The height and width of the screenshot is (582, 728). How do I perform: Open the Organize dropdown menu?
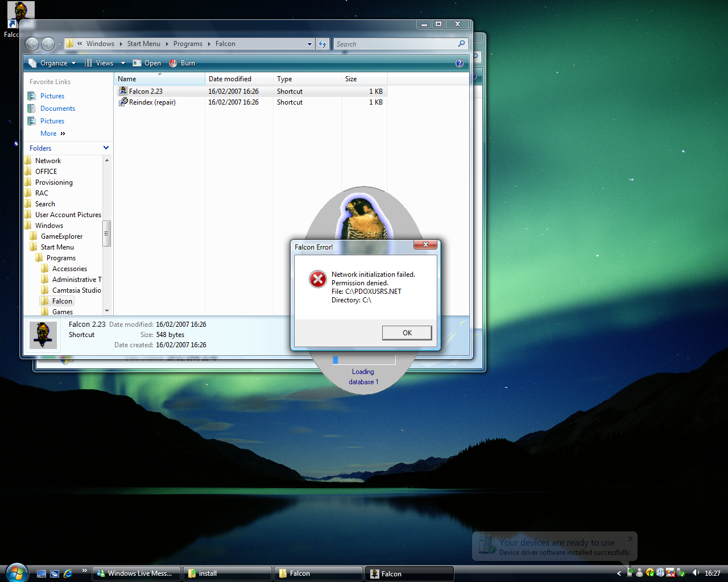click(53, 63)
